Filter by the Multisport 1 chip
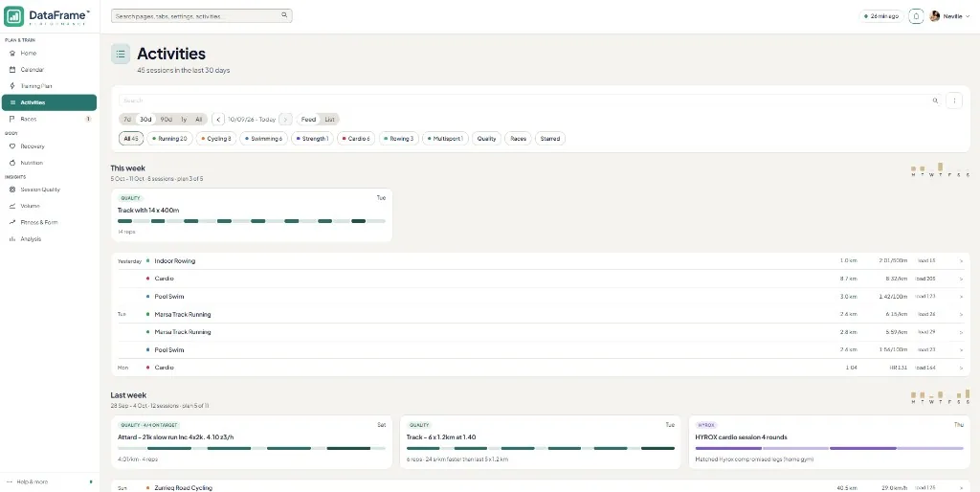Viewport: 980px width, 492px height. pos(445,139)
